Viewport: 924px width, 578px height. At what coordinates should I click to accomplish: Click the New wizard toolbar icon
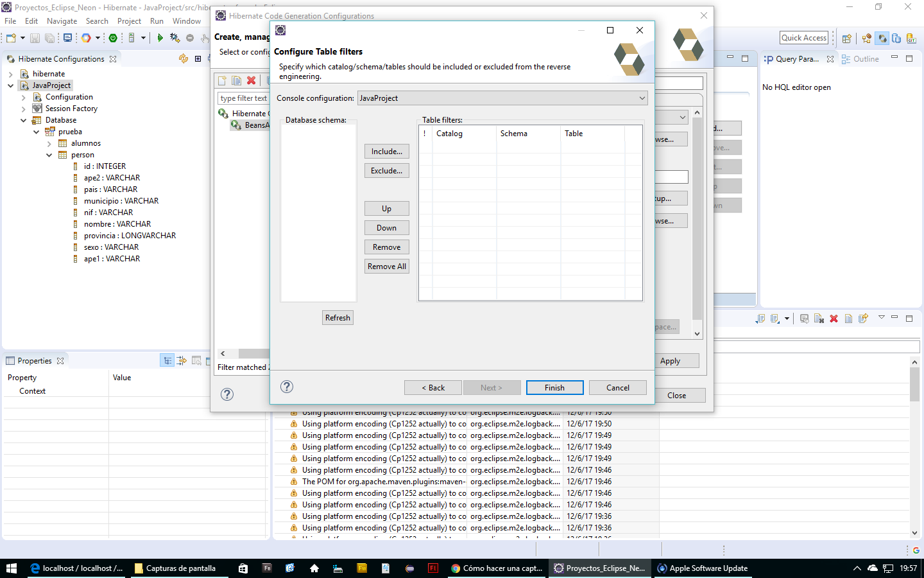[11, 38]
